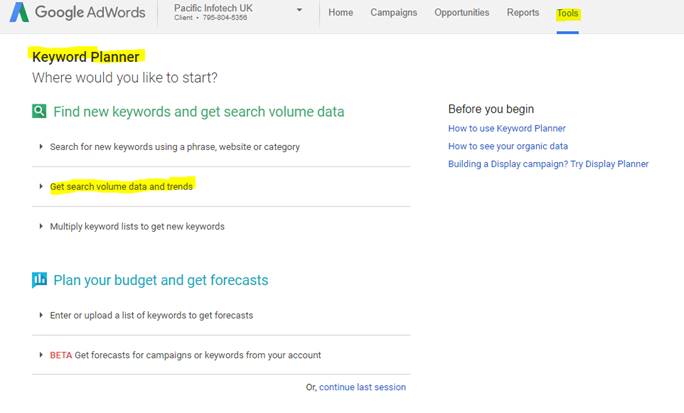The image size is (684, 413).
Task: Select 'Get forecasts for campaigns or keywords' option
Action: coord(198,355)
